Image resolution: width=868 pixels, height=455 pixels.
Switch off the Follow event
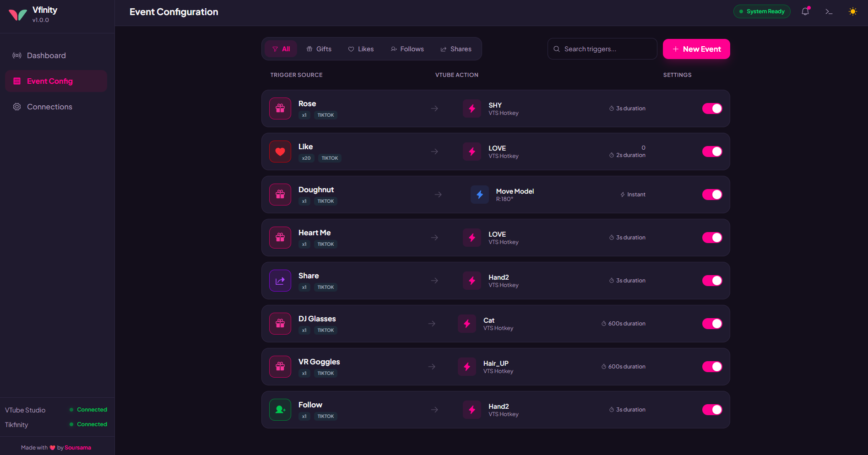712,410
